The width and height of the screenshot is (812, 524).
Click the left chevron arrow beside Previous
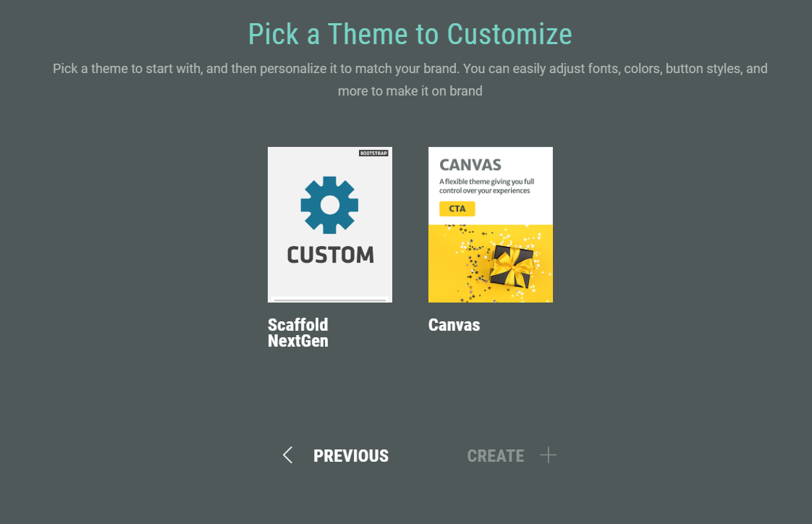(288, 455)
